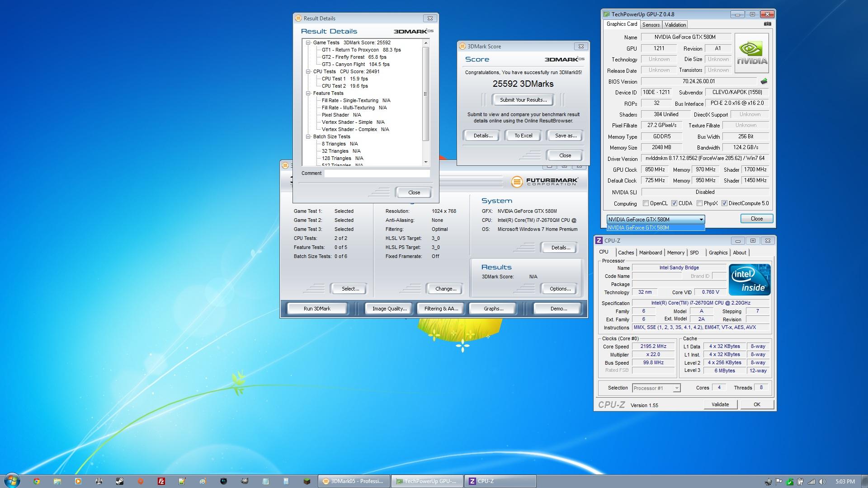
Task: Open the About tab in CPU-Z
Action: 740,253
